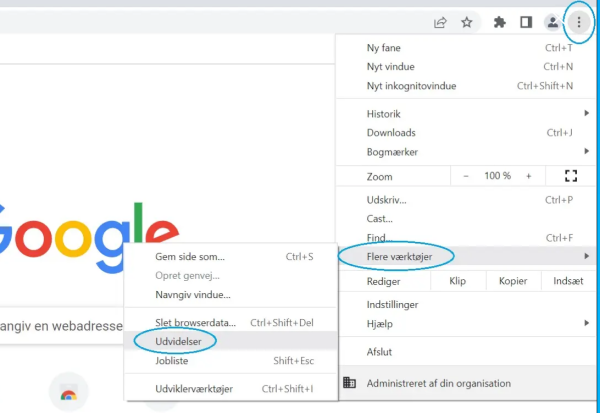
Task: Choose Gem side som… in submenu
Action: (x=231, y=256)
